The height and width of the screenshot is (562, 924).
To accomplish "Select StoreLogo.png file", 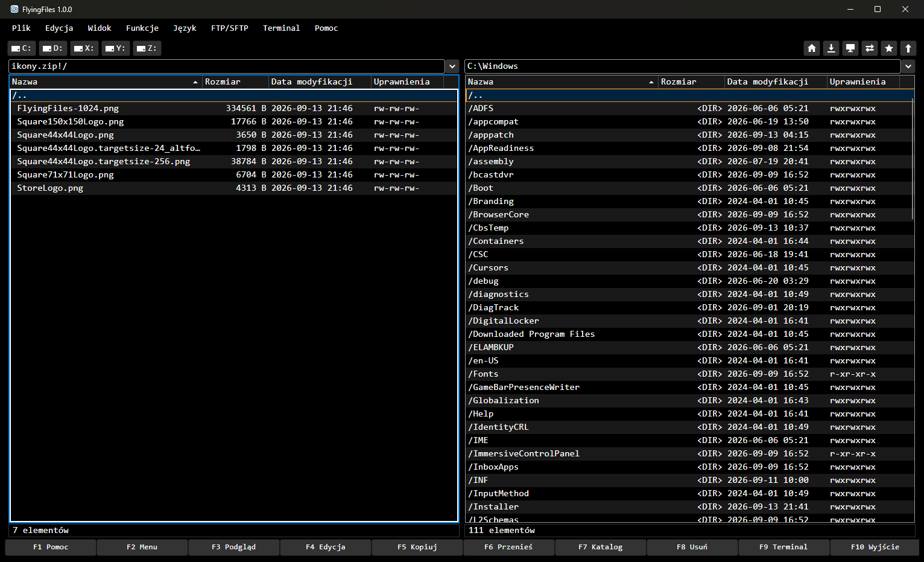I will (234, 188).
